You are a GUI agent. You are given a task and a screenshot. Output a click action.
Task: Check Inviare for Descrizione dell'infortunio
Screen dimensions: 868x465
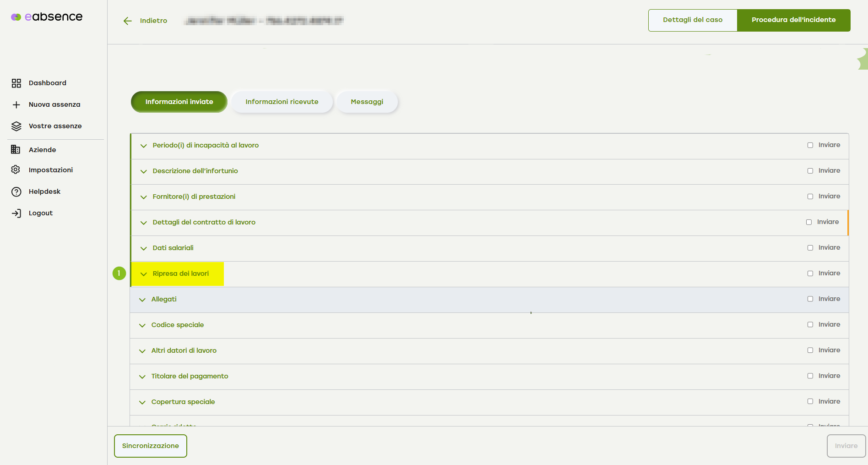(x=810, y=171)
